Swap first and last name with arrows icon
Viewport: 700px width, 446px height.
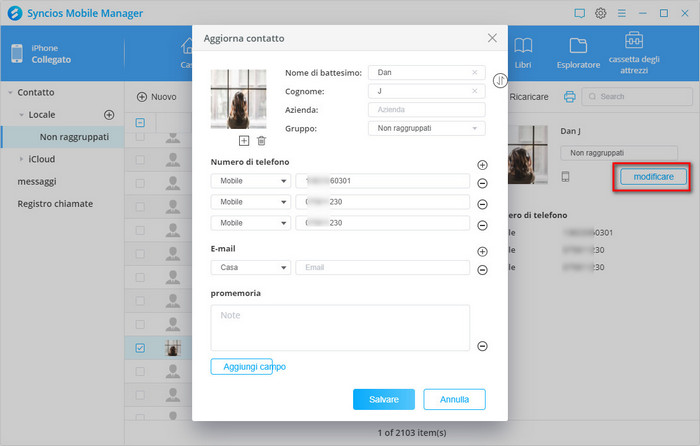[x=501, y=80]
